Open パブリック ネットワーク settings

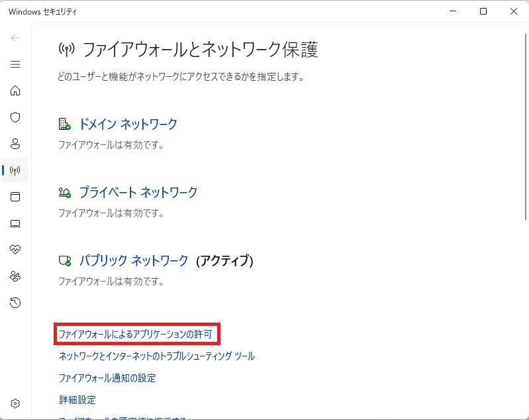click(x=134, y=260)
